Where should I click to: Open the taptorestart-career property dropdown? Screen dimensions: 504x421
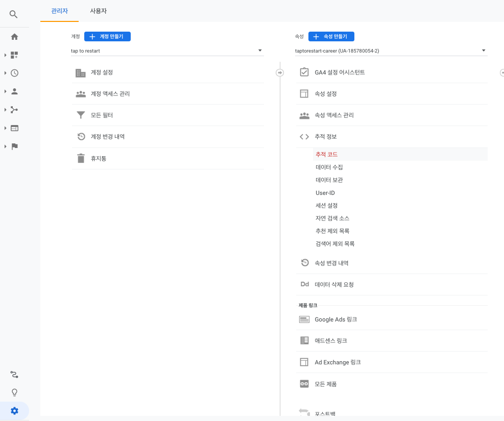391,51
